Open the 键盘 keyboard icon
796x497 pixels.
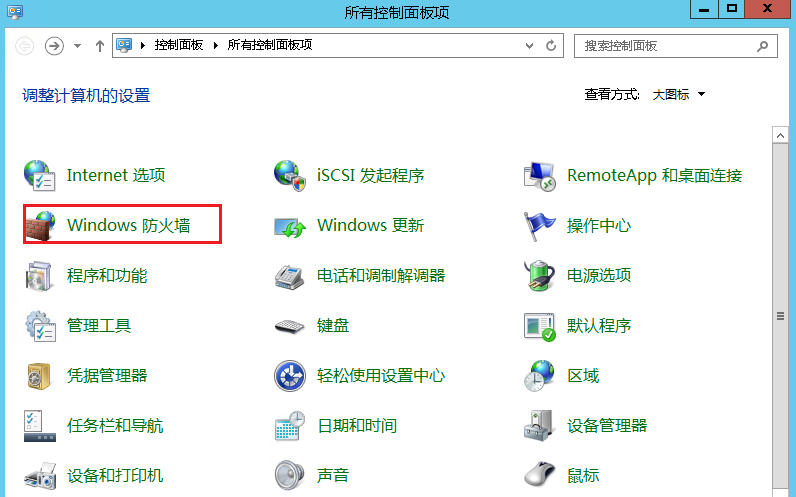289,326
